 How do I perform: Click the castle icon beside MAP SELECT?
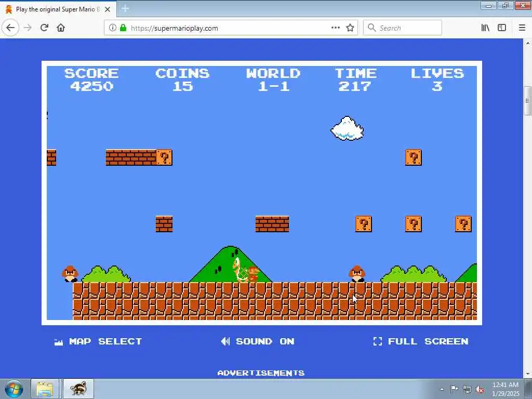59,342
